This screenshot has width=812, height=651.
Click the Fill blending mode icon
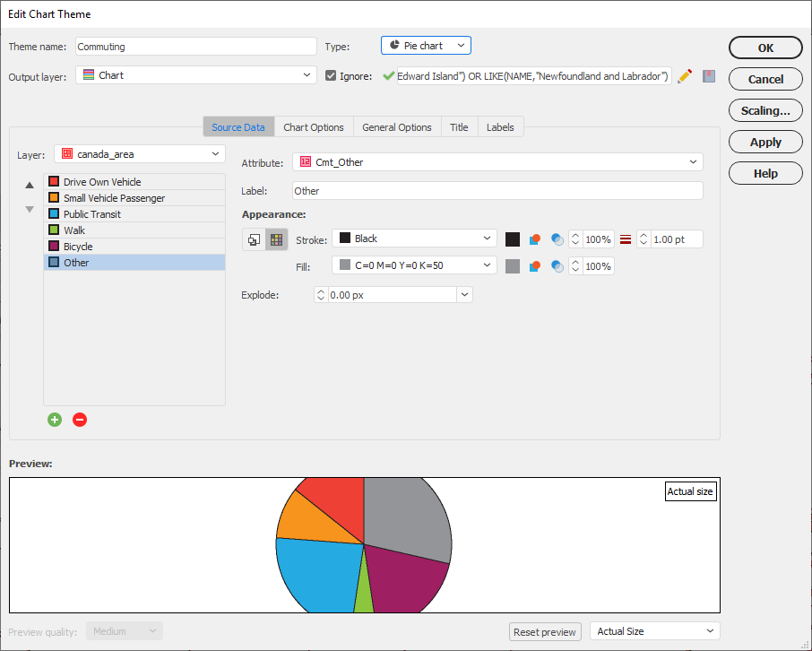(557, 266)
